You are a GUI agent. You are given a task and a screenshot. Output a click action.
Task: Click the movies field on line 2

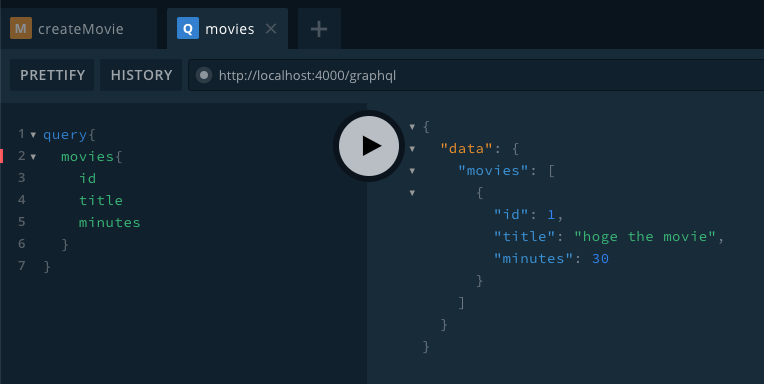point(88,156)
